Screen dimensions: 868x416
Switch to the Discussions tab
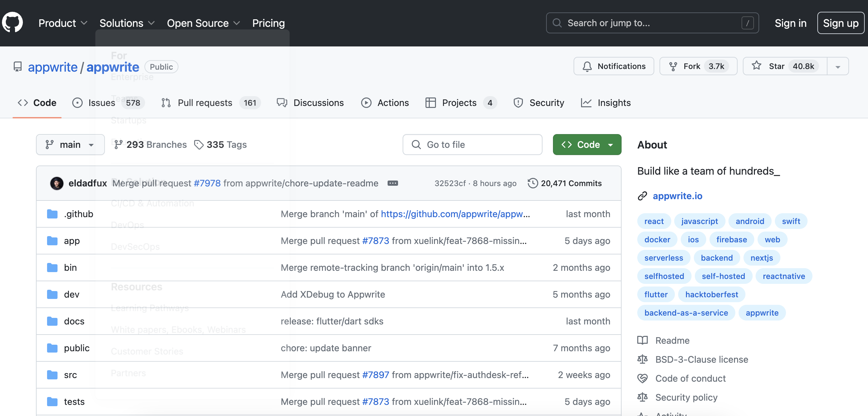pos(310,102)
